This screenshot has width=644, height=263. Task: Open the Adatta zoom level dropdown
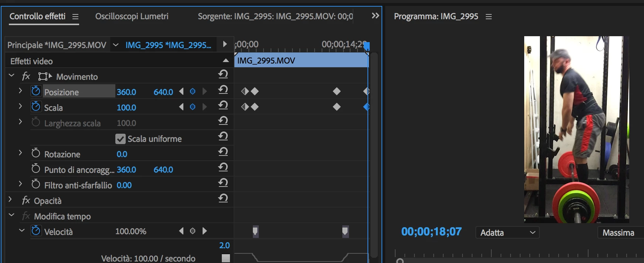coord(507,233)
